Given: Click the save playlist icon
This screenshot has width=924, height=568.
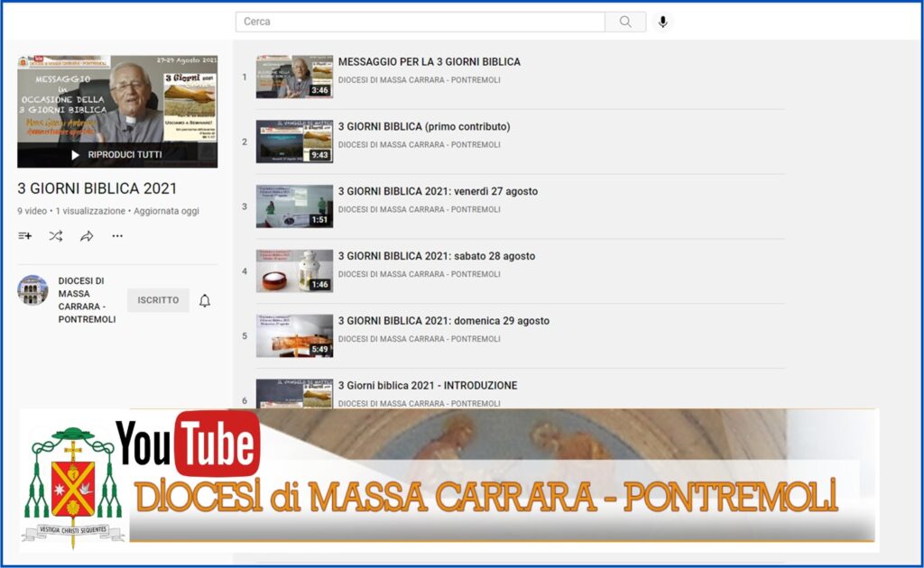Looking at the screenshot, I should [24, 236].
